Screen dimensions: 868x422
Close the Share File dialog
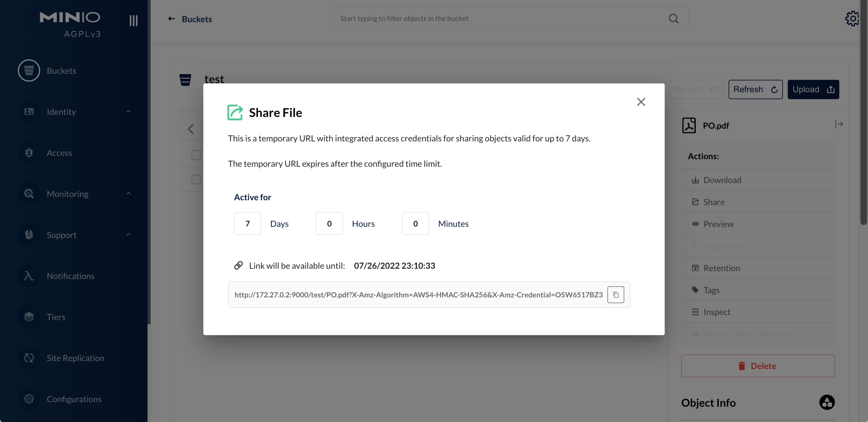coord(641,102)
